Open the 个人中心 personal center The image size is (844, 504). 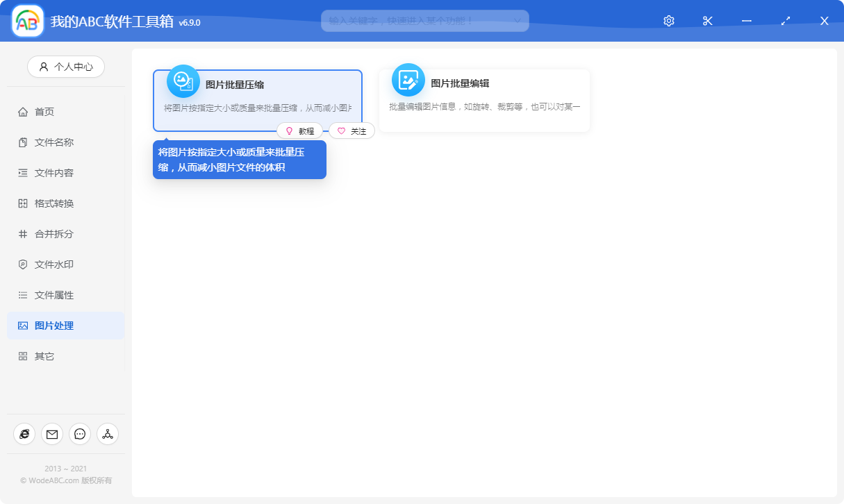coord(65,67)
